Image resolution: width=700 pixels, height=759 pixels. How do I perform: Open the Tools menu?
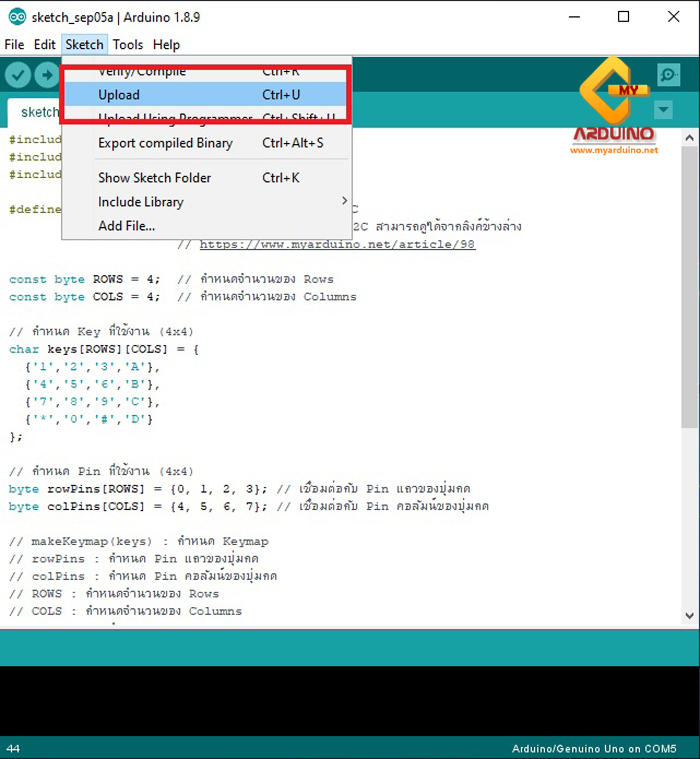[127, 45]
